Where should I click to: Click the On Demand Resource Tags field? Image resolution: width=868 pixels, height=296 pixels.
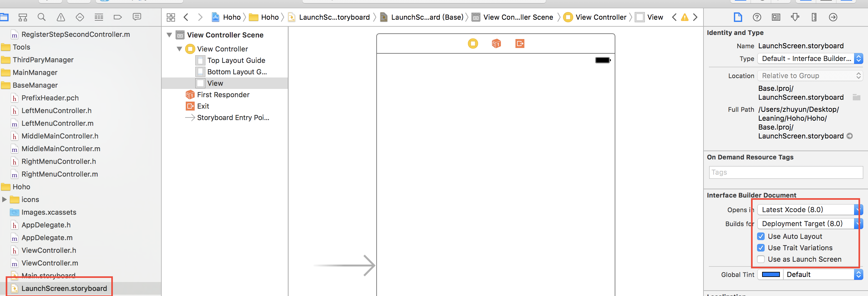click(x=785, y=172)
